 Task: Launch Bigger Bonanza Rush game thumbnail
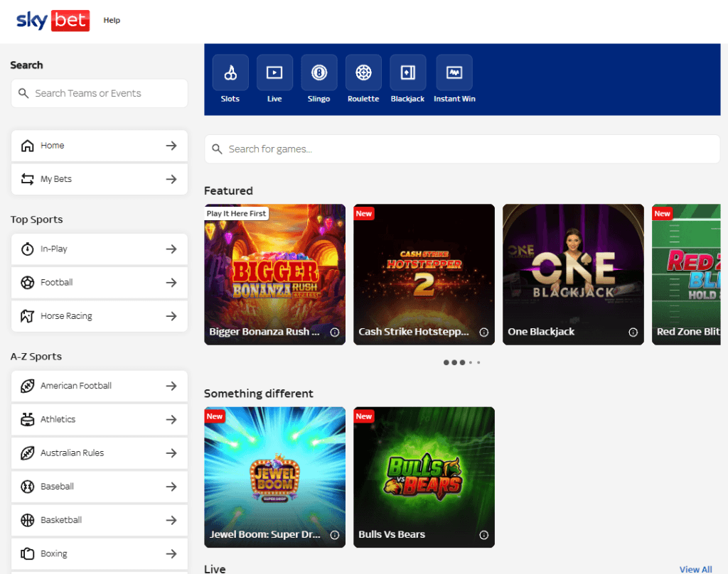click(275, 274)
